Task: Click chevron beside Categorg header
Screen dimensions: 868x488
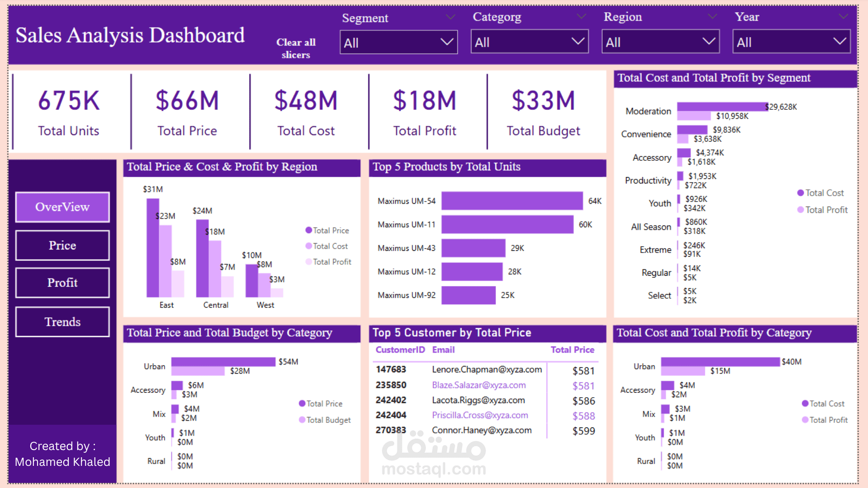Action: click(x=581, y=17)
